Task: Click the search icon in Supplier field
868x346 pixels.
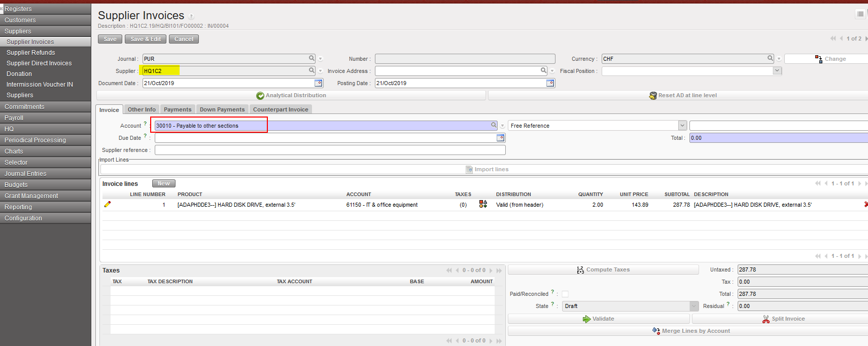Action: (x=311, y=70)
